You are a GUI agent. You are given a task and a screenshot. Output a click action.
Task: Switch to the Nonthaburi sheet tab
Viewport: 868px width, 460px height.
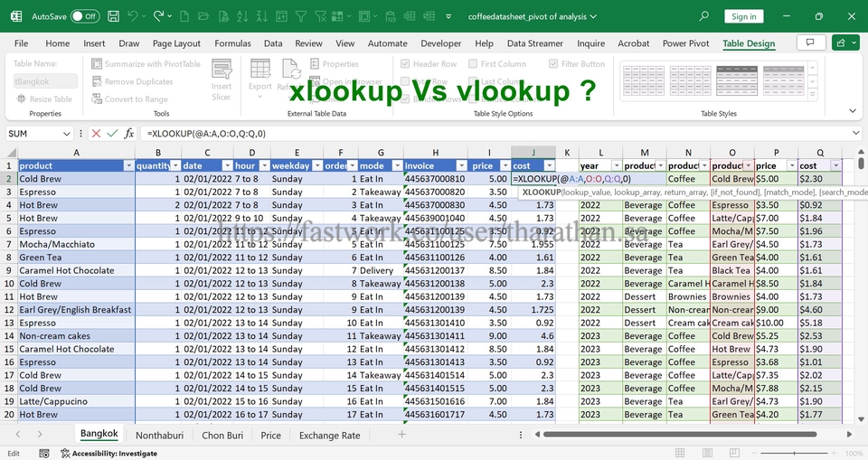pyautogui.click(x=160, y=435)
